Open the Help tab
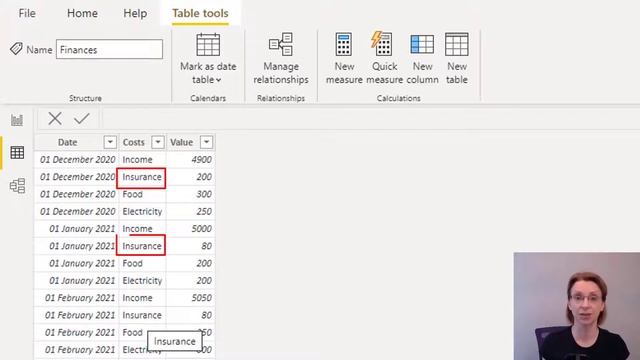Screen dimensions: 640x360 [135, 13]
